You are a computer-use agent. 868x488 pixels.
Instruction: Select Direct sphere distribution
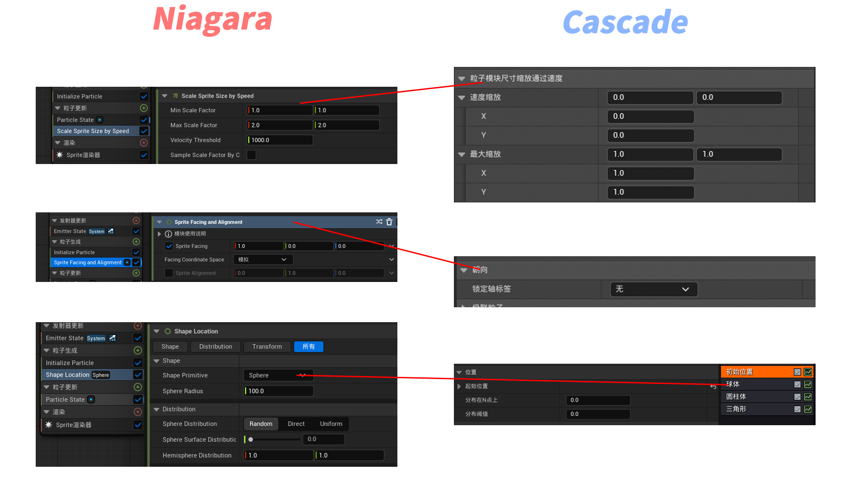click(x=296, y=424)
